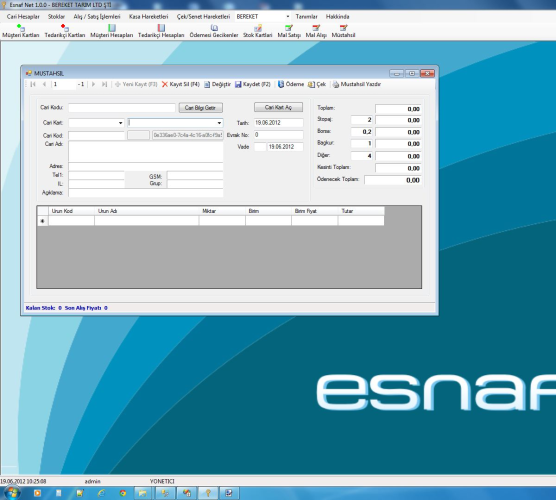The width and height of the screenshot is (556, 500).
Task: Click Ödeme payment button
Action: 291,84
